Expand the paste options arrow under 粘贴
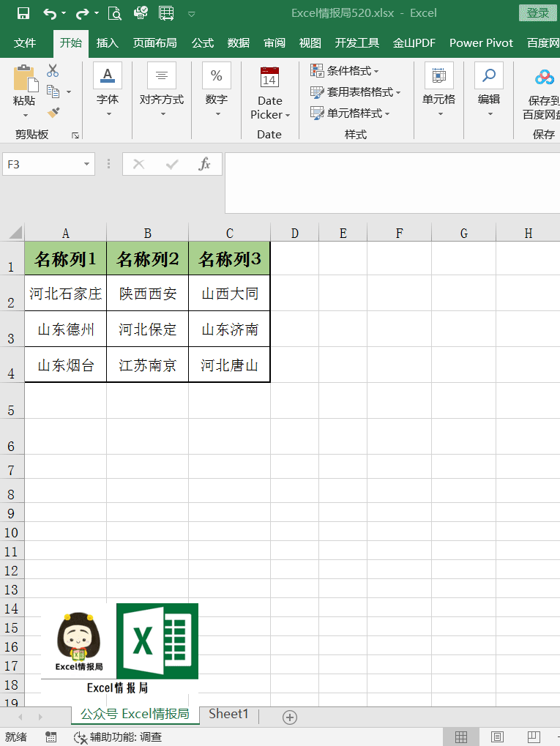Viewport: 560px width, 746px height. 26,115
